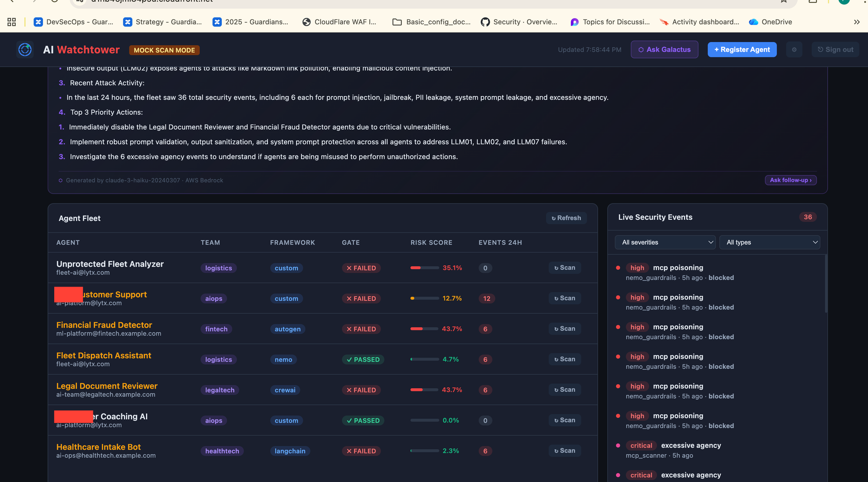Scan the Financial Fraud Detector agent
Screen dimensions: 868x482
[565, 329]
